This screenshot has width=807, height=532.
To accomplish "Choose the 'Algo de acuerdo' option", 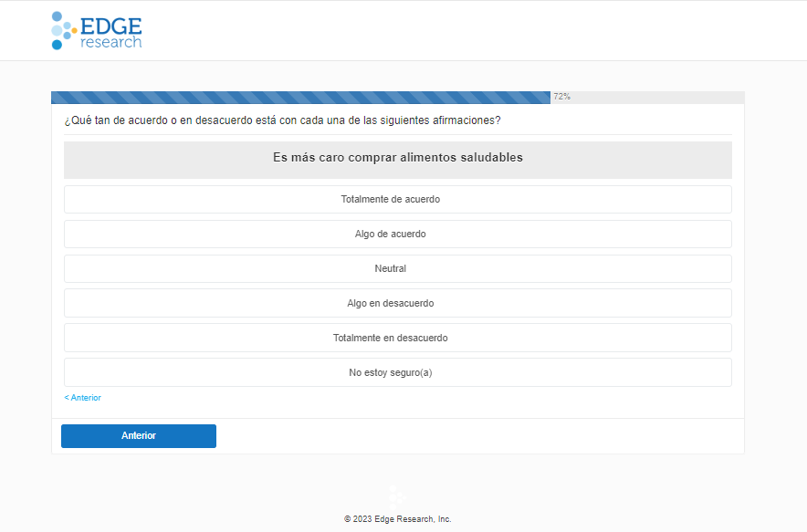I will [398, 235].
